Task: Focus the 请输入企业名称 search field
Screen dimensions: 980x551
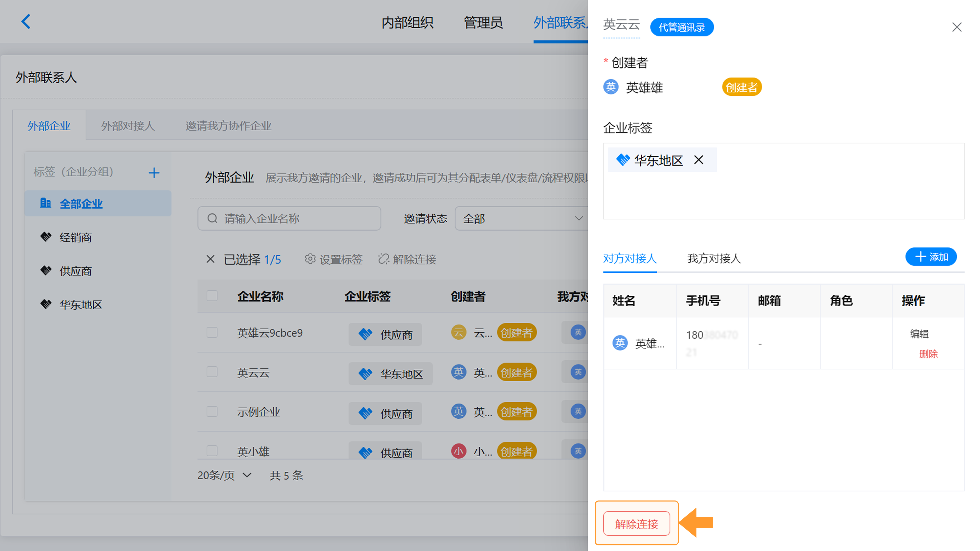Action: 289,218
